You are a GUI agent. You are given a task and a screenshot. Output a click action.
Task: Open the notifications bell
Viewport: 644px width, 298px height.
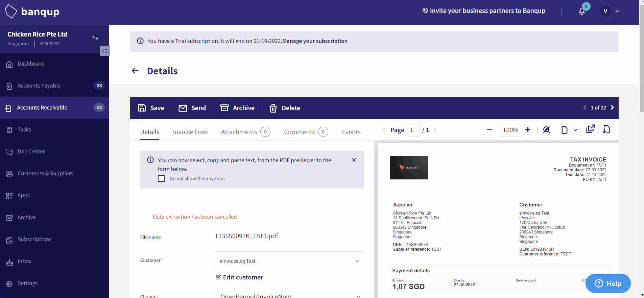click(x=582, y=11)
